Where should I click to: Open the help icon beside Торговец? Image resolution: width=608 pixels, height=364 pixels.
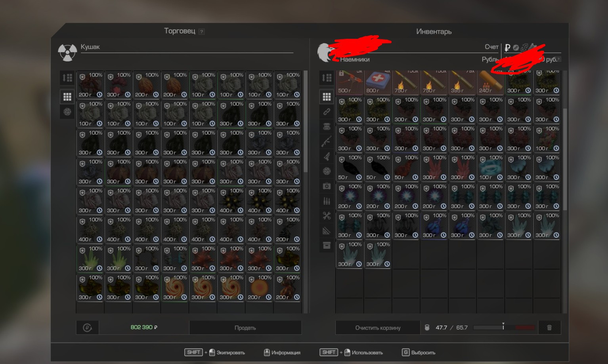[x=201, y=32]
